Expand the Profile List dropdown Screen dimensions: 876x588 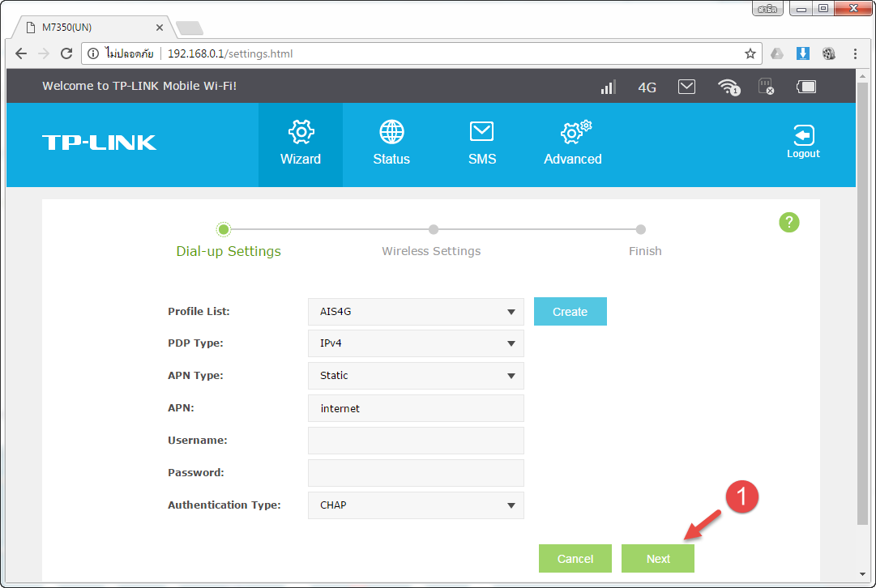(416, 312)
